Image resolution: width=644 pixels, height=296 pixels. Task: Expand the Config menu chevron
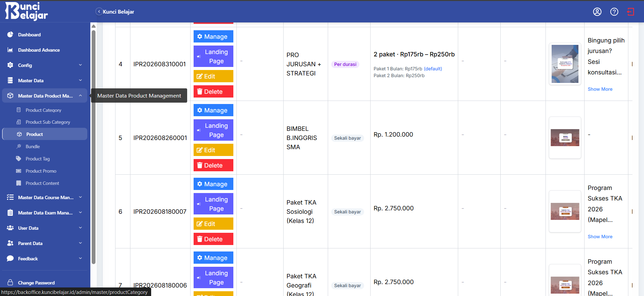click(80, 65)
